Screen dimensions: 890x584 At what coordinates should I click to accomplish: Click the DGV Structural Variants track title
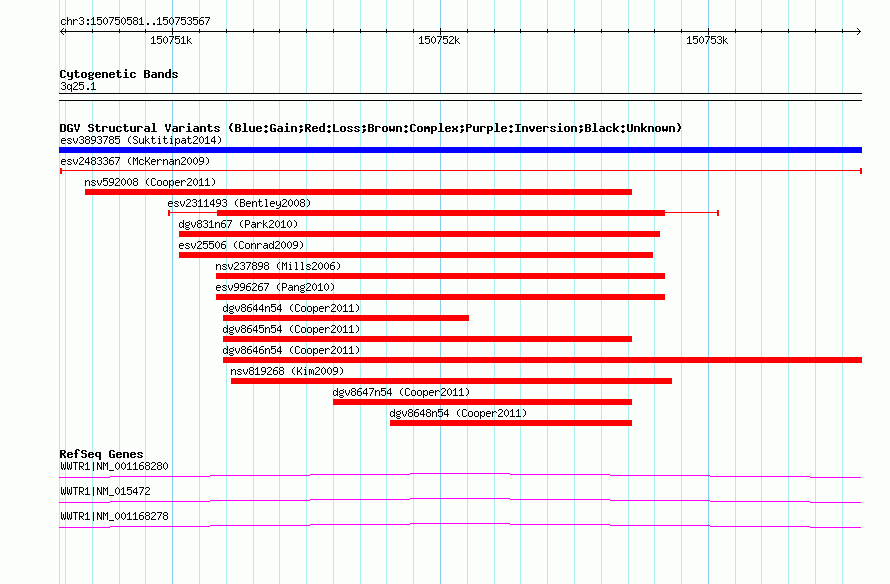pos(370,128)
